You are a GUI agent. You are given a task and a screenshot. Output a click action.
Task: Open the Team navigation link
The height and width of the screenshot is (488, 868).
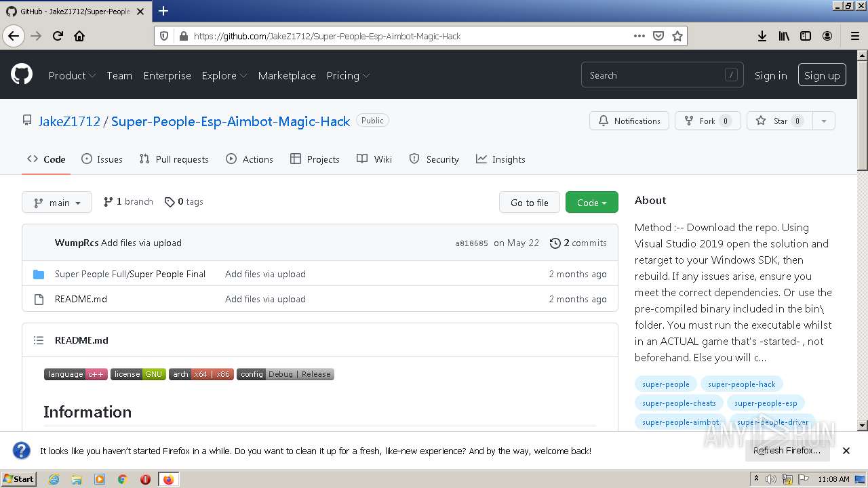pyautogui.click(x=119, y=75)
